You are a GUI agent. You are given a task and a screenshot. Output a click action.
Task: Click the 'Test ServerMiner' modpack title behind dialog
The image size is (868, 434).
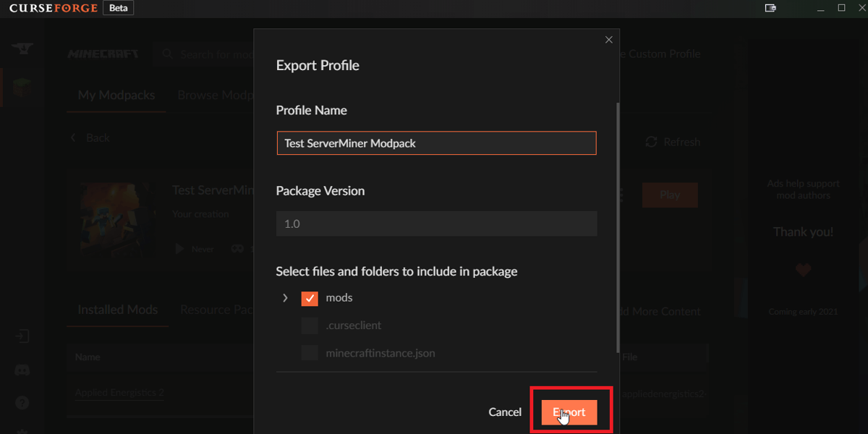point(213,190)
